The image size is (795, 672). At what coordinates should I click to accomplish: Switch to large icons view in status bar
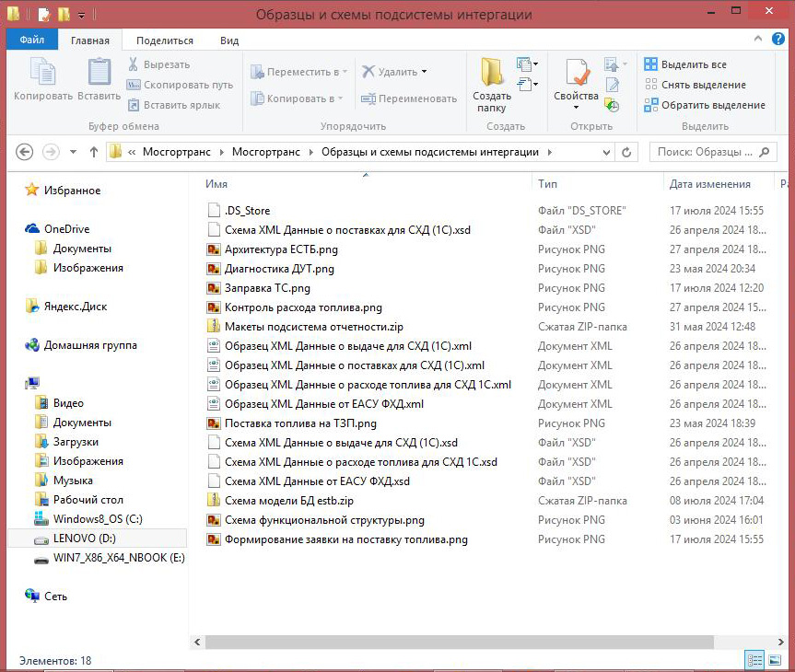(x=775, y=660)
